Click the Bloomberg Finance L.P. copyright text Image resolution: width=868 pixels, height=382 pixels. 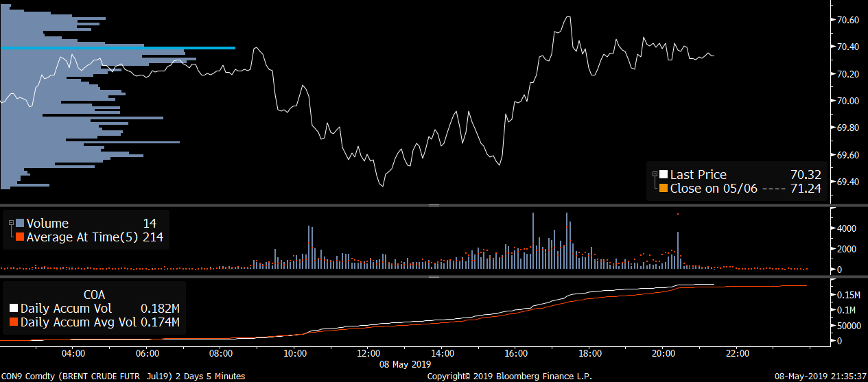(509, 377)
